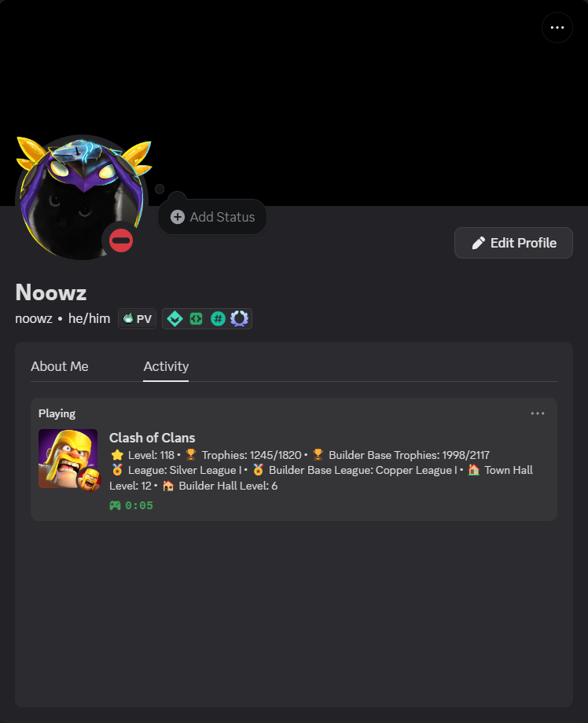Click the green Active Developer badge
The width and height of the screenshot is (588, 723).
[196, 318]
